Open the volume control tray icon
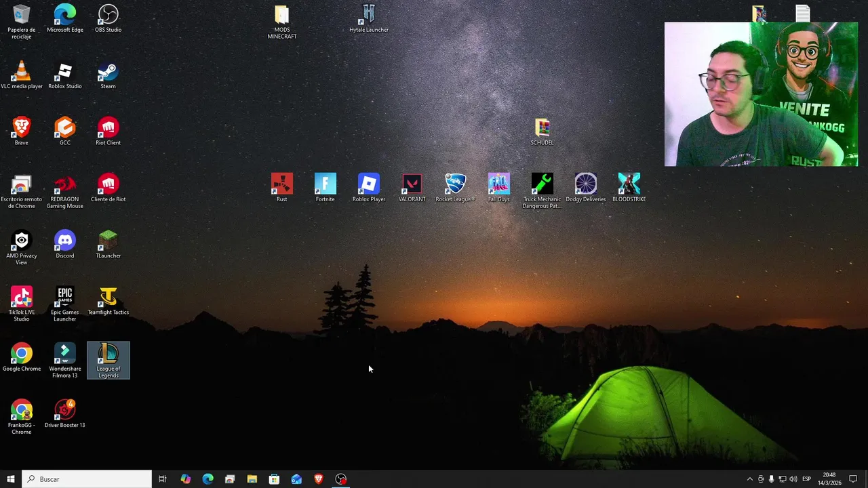The image size is (868, 488). coord(793,479)
